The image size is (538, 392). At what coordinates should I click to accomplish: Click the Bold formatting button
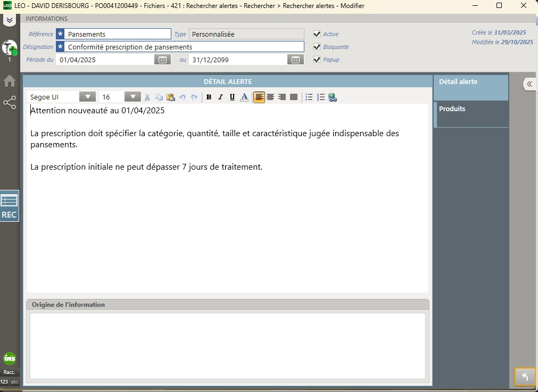pos(209,97)
